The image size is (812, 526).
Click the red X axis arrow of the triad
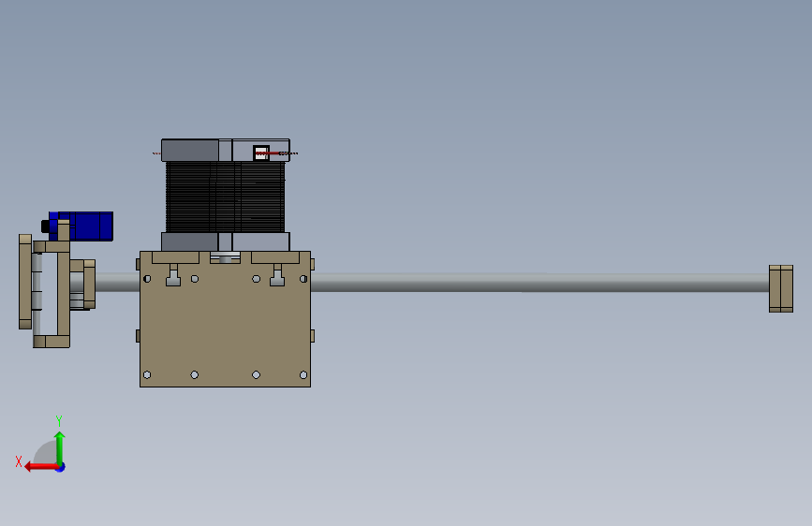(x=40, y=467)
